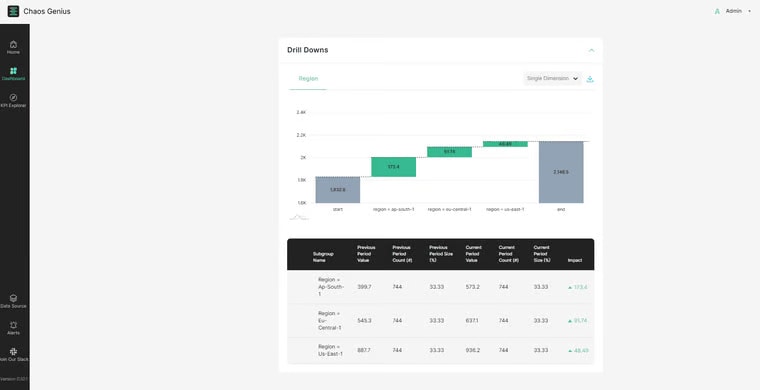Select the Region = Ap-South-1 row name
760x390 pixels.
pyautogui.click(x=331, y=287)
